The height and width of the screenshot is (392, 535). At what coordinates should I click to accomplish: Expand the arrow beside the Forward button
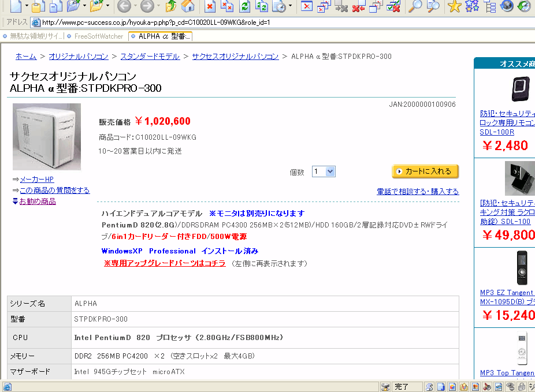point(159,6)
